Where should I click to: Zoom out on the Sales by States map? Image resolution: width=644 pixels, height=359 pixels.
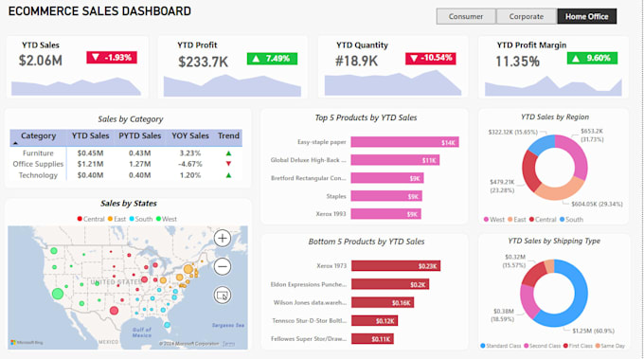click(223, 266)
